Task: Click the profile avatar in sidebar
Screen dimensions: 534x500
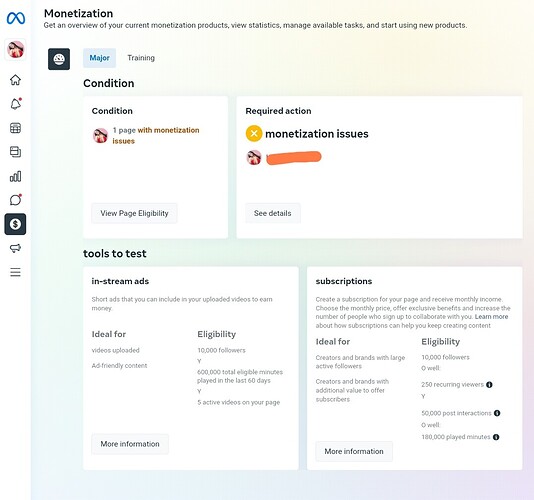Action: 16,49
